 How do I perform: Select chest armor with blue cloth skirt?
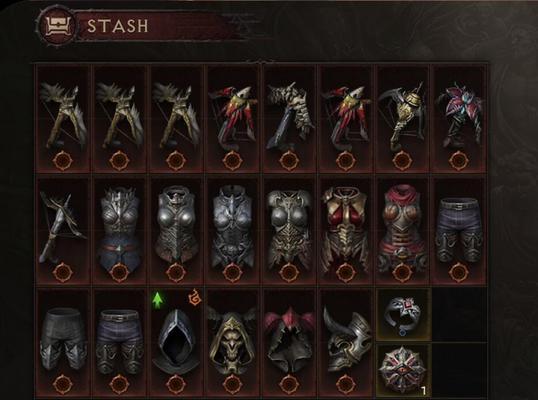[119, 231]
